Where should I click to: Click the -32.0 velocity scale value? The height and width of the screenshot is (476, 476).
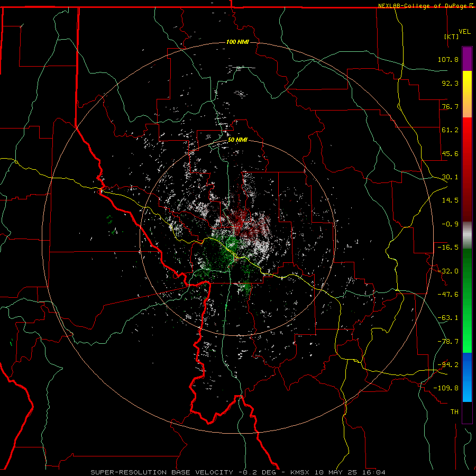[x=448, y=271]
